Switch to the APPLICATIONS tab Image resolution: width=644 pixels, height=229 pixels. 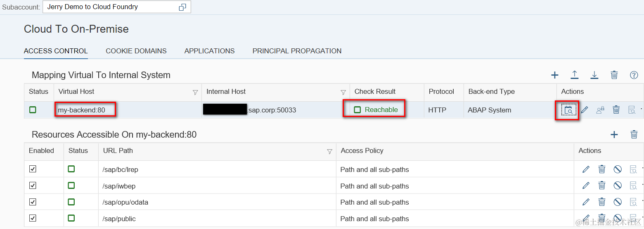pyautogui.click(x=210, y=51)
